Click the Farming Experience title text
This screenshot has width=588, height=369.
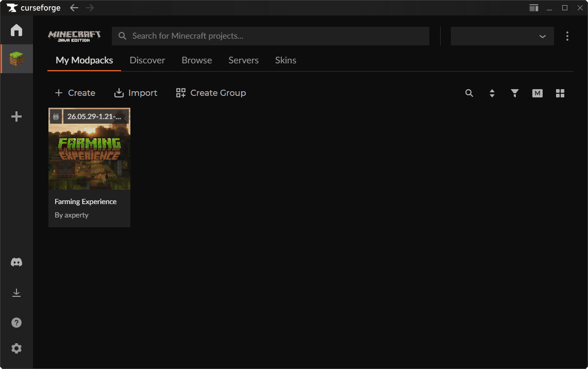click(x=86, y=202)
